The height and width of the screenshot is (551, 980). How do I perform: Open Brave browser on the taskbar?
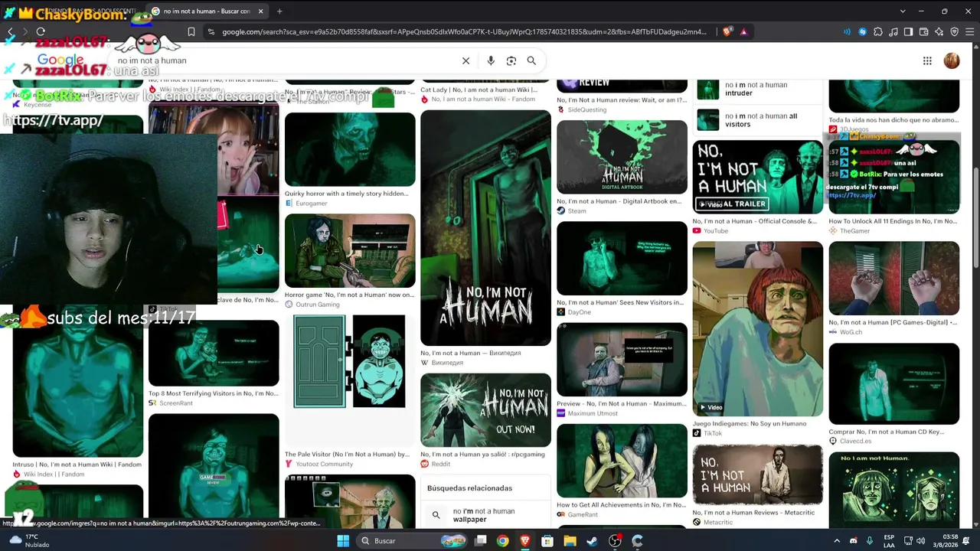[525, 541]
